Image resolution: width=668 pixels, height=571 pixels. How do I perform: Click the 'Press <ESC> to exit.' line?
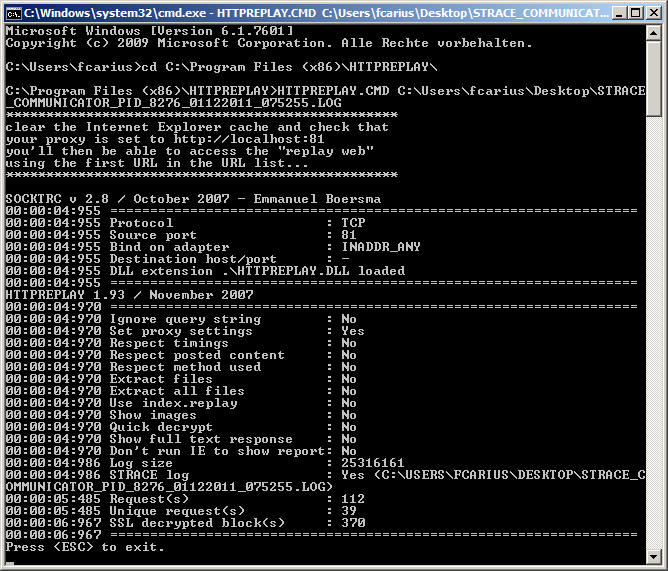coord(85,547)
